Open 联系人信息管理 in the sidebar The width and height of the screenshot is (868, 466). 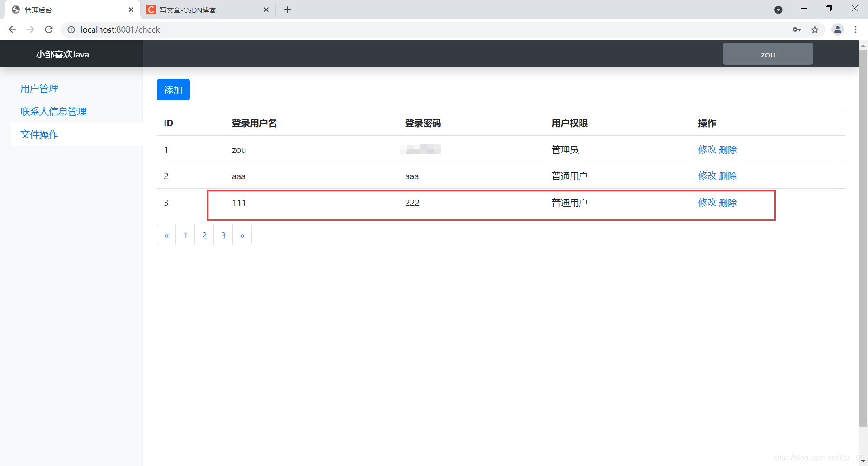point(53,112)
